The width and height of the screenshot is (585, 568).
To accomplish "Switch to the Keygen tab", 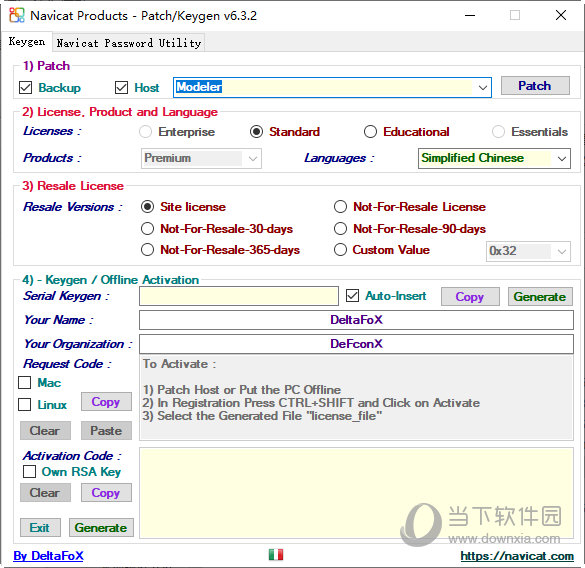I will click(x=27, y=41).
